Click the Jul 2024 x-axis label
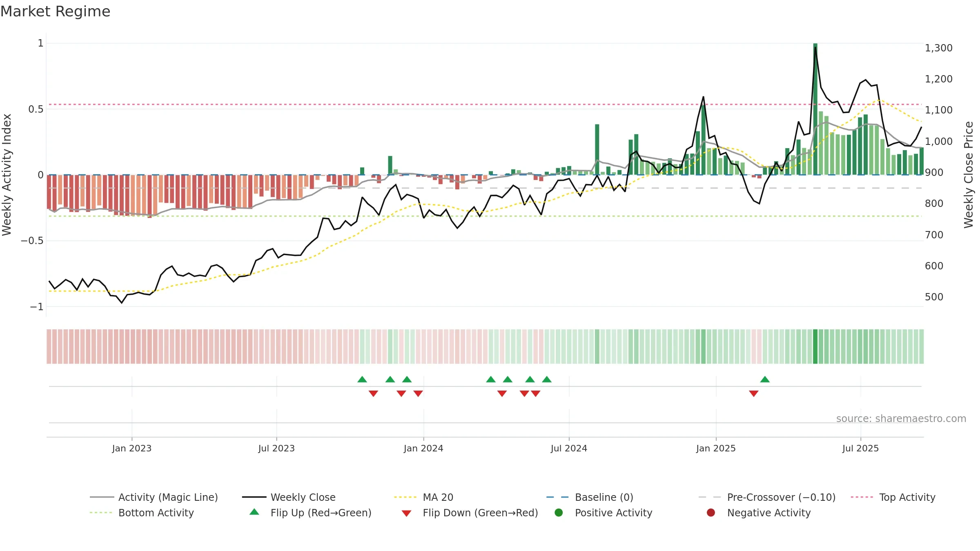 [569, 449]
